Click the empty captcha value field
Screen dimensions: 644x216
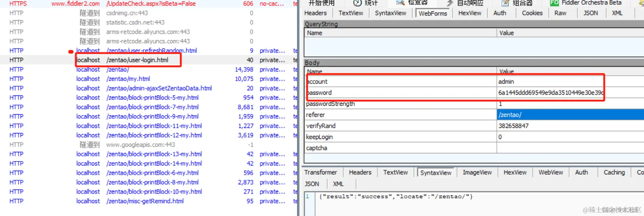click(570, 148)
